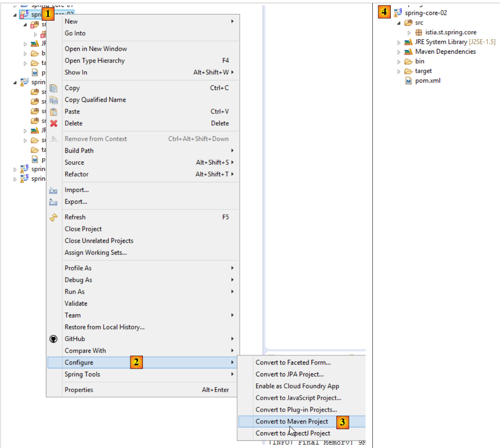
Task: Select Convert to Maven Project
Action: point(292,422)
